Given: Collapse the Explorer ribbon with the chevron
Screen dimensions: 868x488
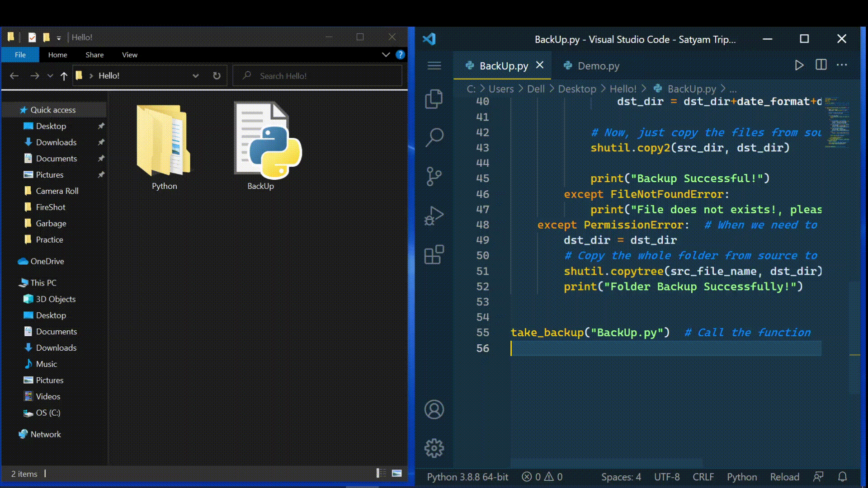Looking at the screenshot, I should click(x=386, y=55).
